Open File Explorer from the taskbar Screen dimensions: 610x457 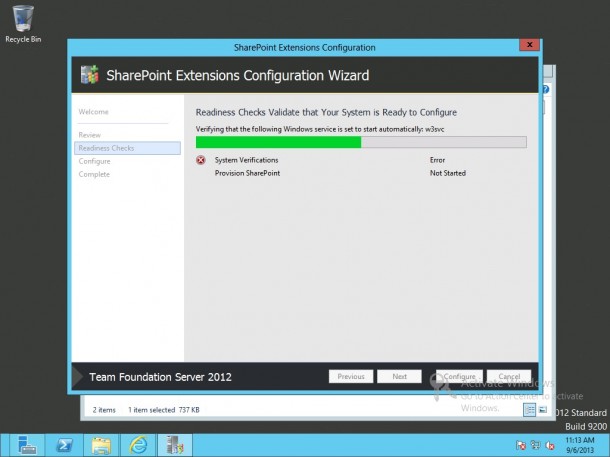(x=101, y=445)
